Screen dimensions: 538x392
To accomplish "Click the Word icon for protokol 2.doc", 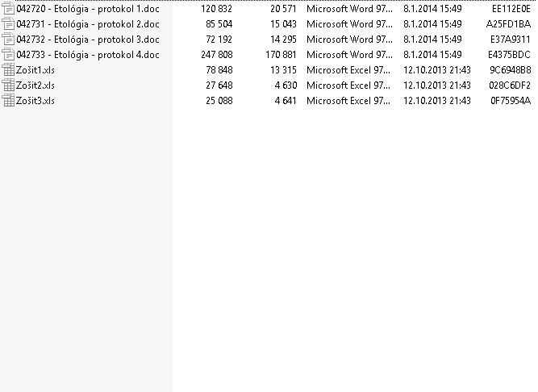I will pos(8,24).
